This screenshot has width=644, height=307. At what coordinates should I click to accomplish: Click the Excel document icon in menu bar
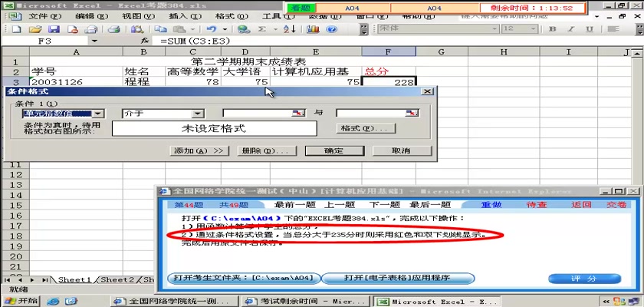(x=15, y=17)
